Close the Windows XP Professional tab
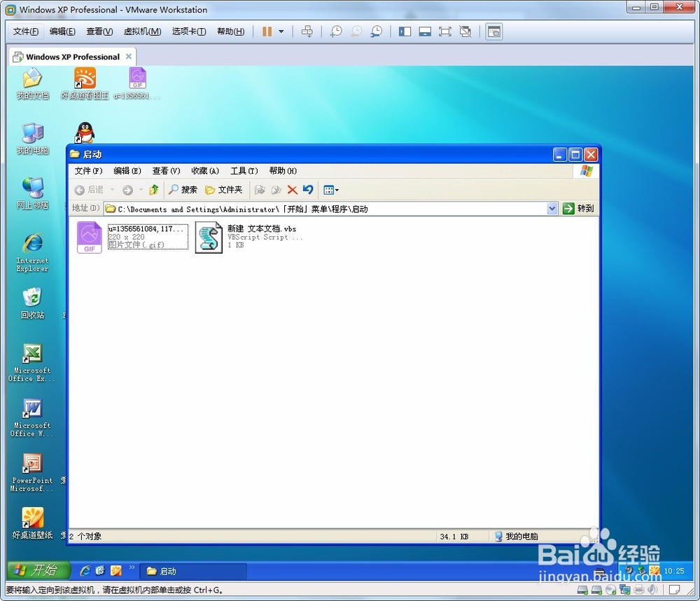This screenshot has width=700, height=601. click(129, 56)
